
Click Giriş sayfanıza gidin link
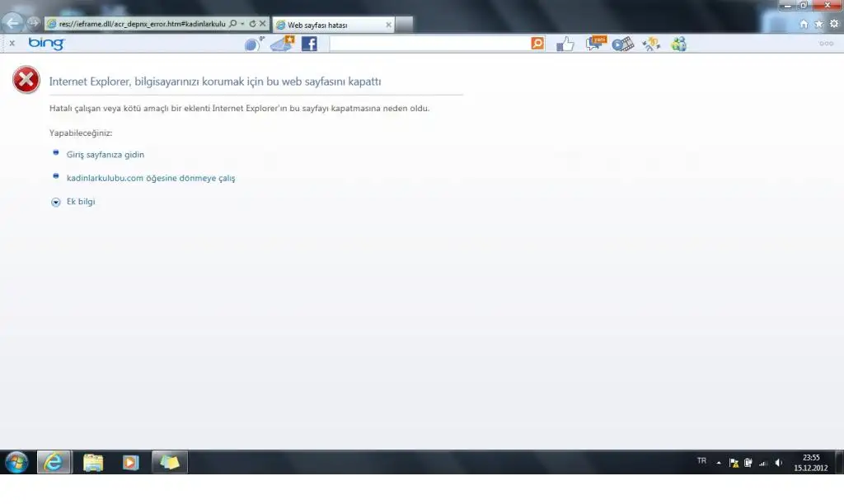tap(105, 154)
